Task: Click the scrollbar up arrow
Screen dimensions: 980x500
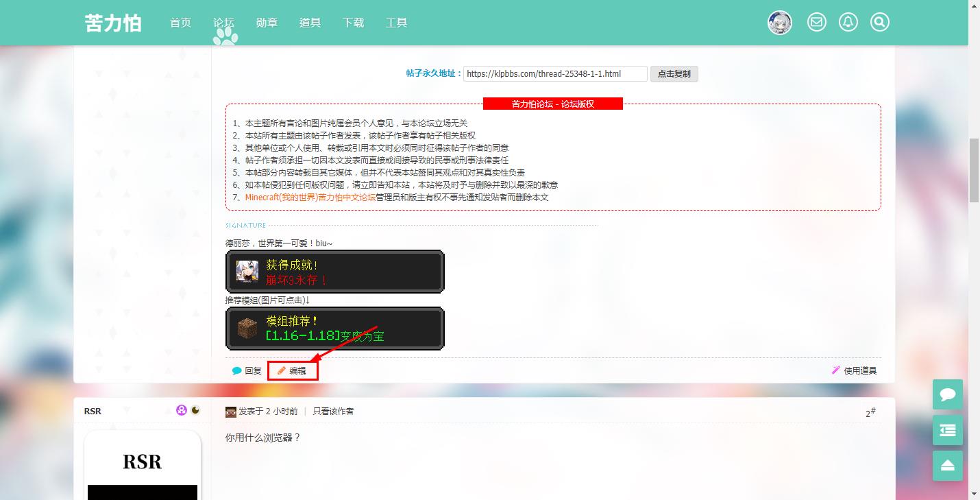Action: 974,5
